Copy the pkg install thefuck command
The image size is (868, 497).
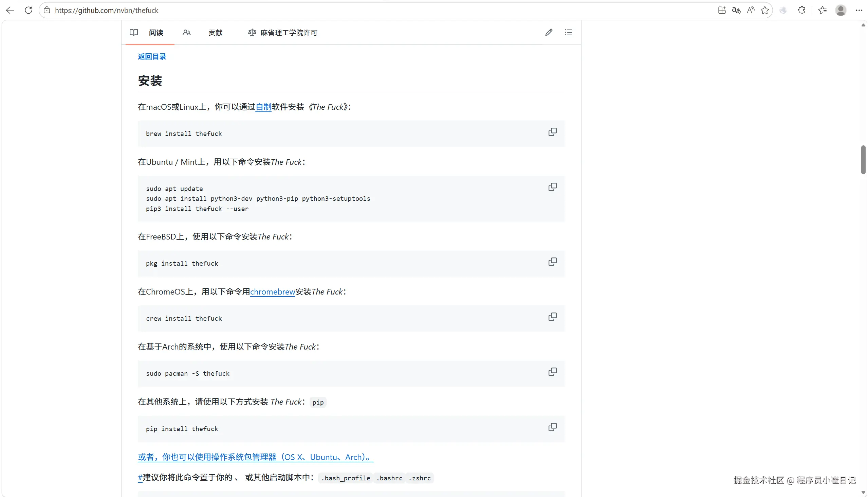[552, 262]
